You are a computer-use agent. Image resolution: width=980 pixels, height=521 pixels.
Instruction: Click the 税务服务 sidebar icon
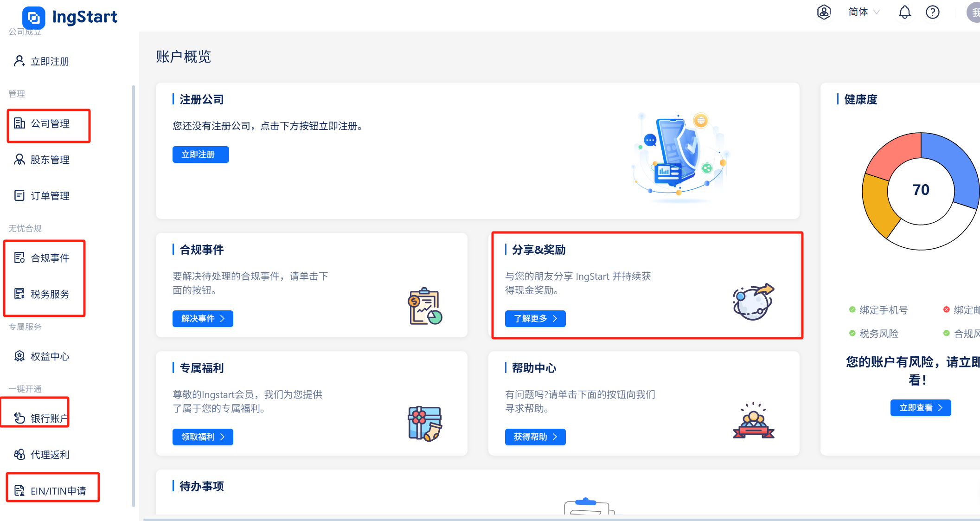[19, 294]
